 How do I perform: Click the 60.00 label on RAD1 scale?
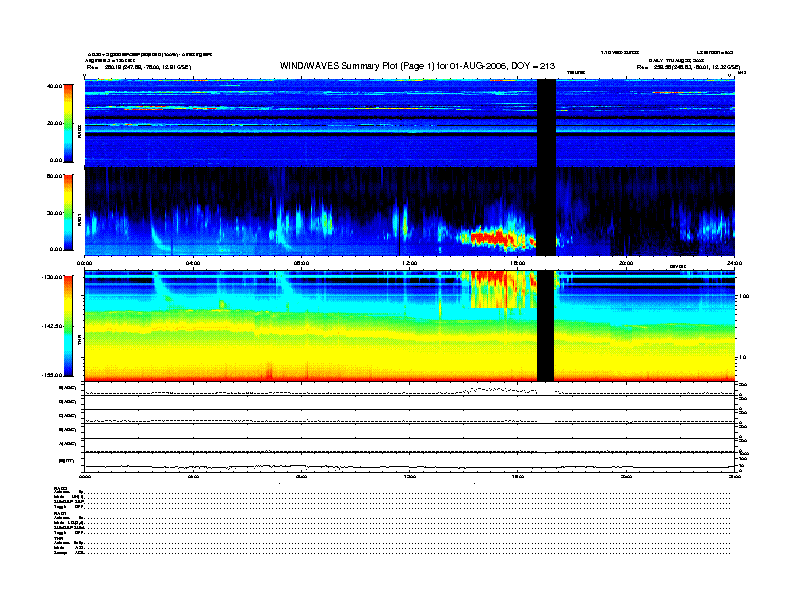click(x=54, y=176)
